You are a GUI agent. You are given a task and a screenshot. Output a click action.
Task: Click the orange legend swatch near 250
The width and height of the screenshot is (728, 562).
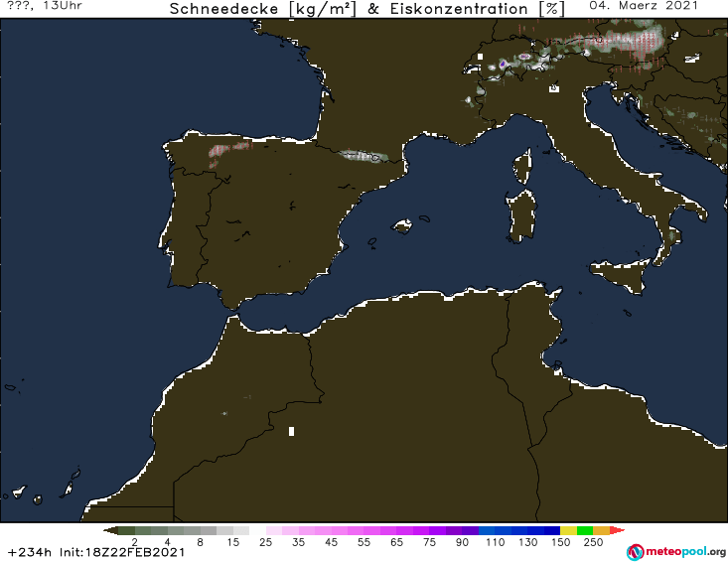(x=601, y=530)
